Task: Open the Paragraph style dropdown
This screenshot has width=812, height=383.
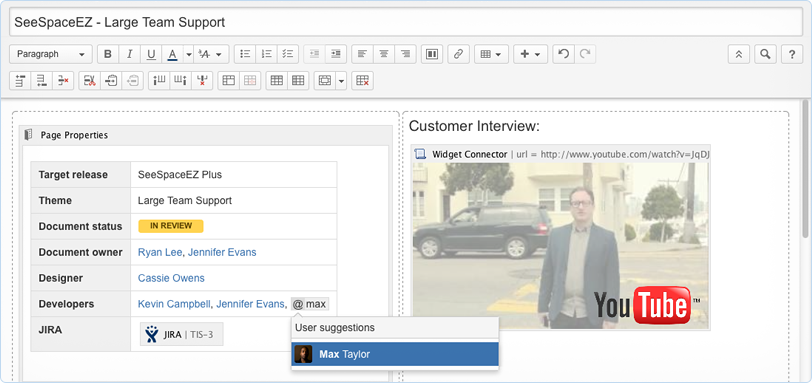Action: (x=51, y=54)
